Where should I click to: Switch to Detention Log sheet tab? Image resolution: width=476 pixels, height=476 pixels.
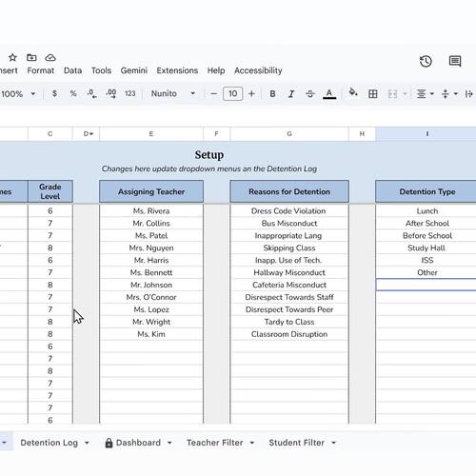pyautogui.click(x=50, y=443)
